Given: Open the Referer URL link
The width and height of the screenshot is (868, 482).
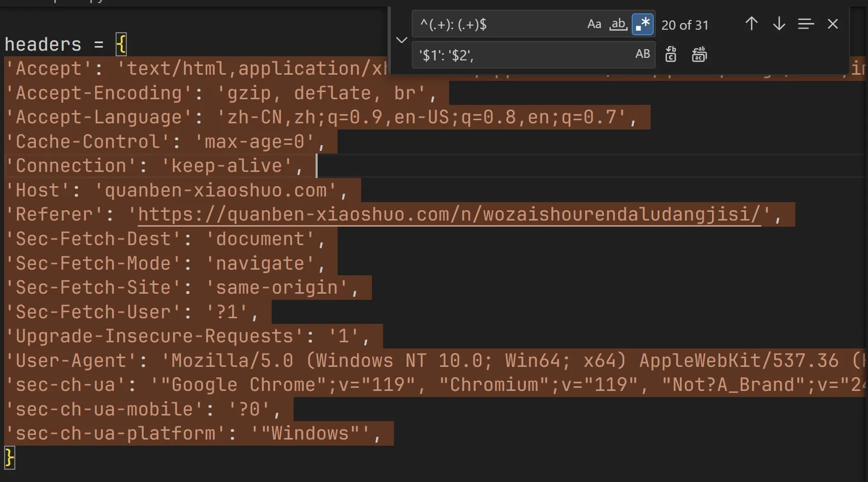Looking at the screenshot, I should pyautogui.click(x=449, y=214).
